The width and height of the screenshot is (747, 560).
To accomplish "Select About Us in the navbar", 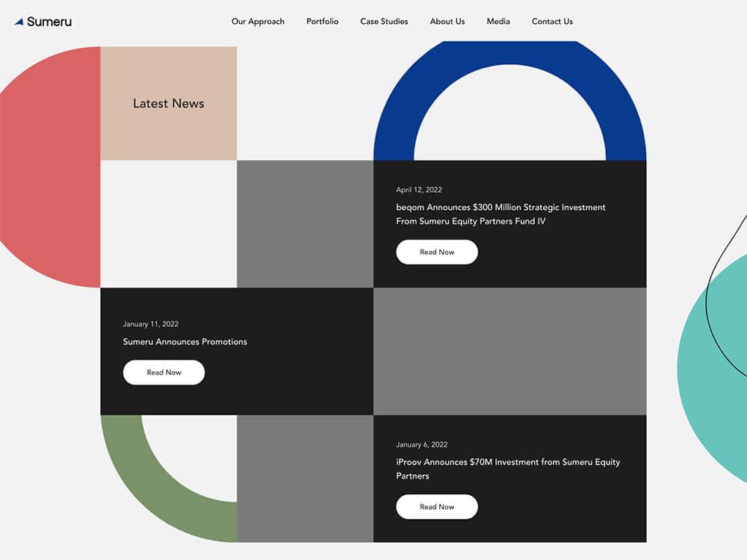I will coord(447,22).
